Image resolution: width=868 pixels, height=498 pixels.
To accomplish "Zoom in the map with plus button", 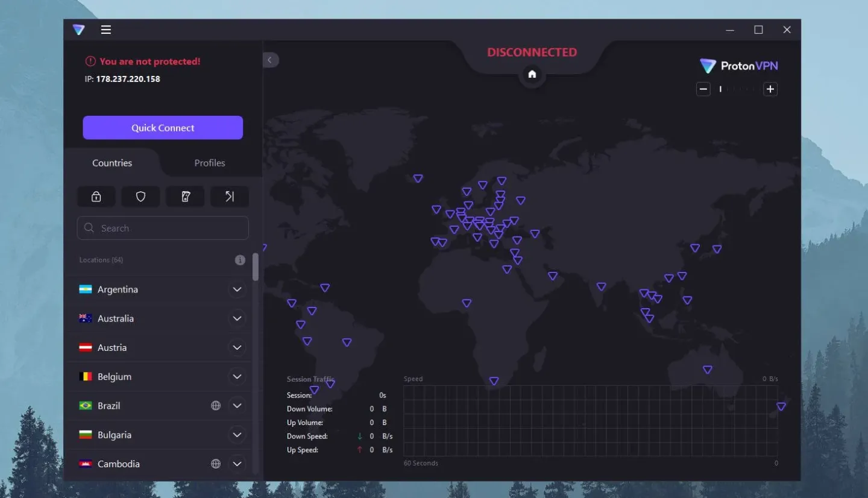I will [770, 89].
